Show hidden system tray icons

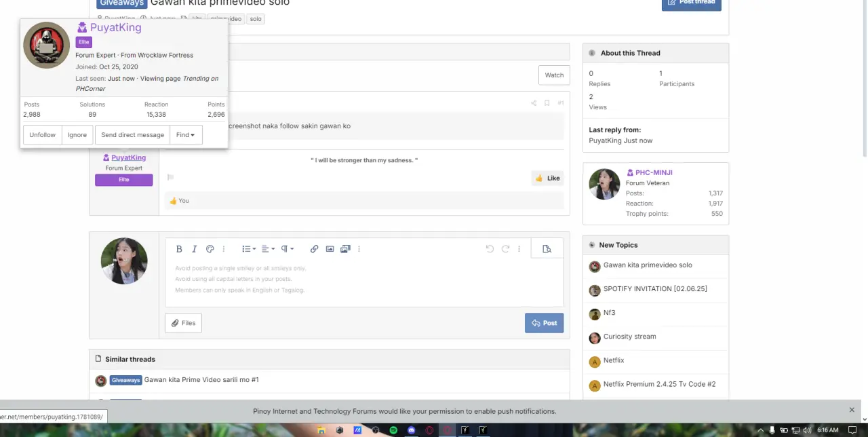click(x=761, y=430)
